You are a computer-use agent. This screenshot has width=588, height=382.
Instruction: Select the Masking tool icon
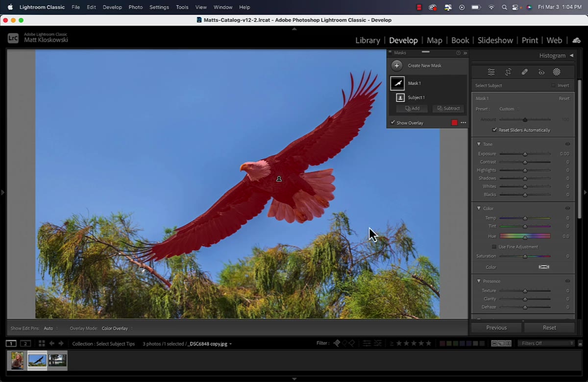[557, 72]
